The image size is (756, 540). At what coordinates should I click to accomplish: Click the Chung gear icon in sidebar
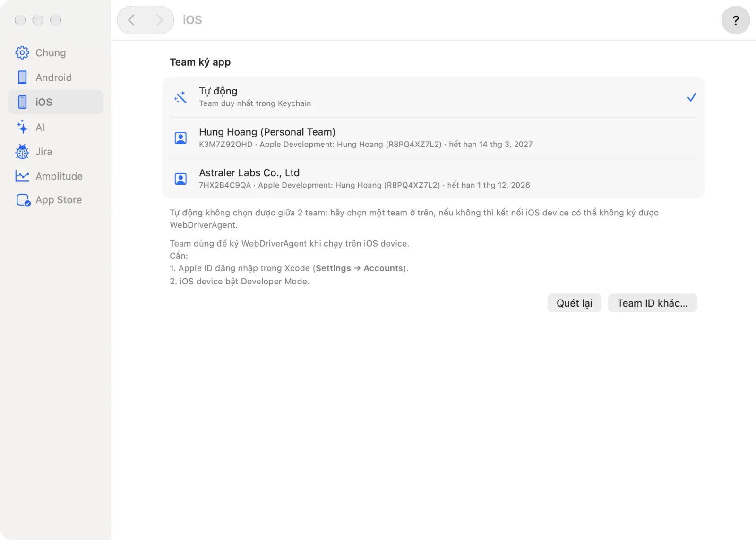22,53
